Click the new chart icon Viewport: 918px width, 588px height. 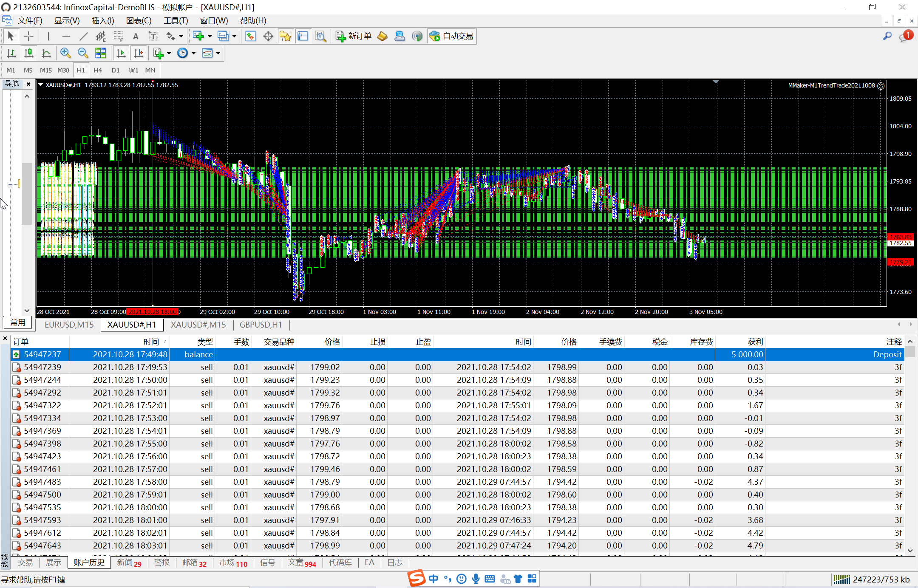click(198, 36)
